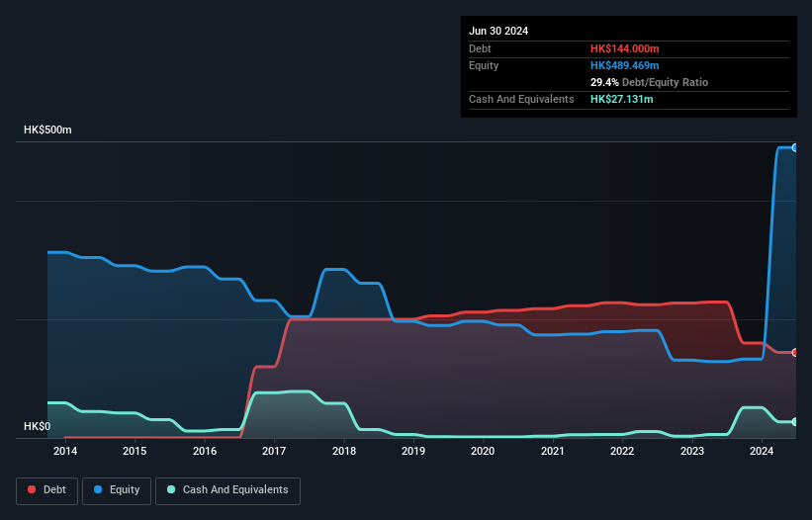The height and width of the screenshot is (520, 812).
Task: Click the 2021 x-axis label
Action: coord(553,451)
